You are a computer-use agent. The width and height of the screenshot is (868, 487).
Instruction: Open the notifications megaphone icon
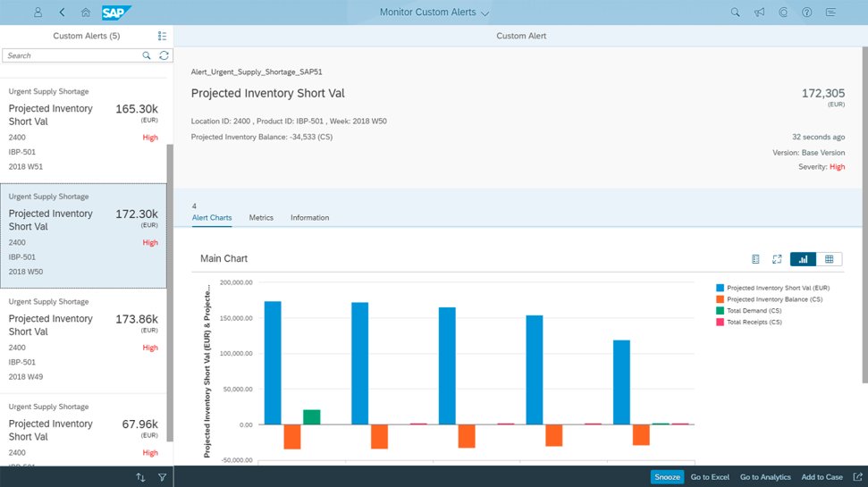(759, 13)
